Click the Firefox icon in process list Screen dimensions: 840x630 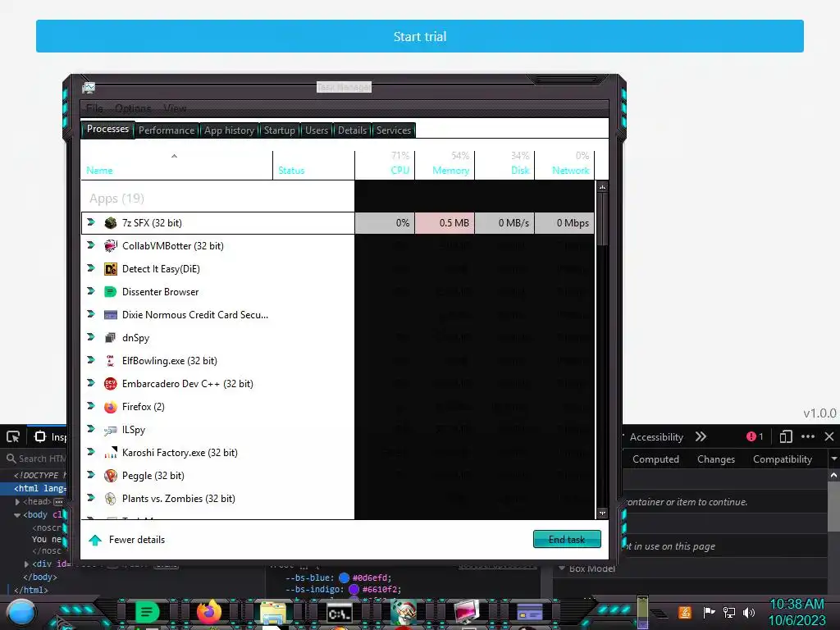(111, 407)
